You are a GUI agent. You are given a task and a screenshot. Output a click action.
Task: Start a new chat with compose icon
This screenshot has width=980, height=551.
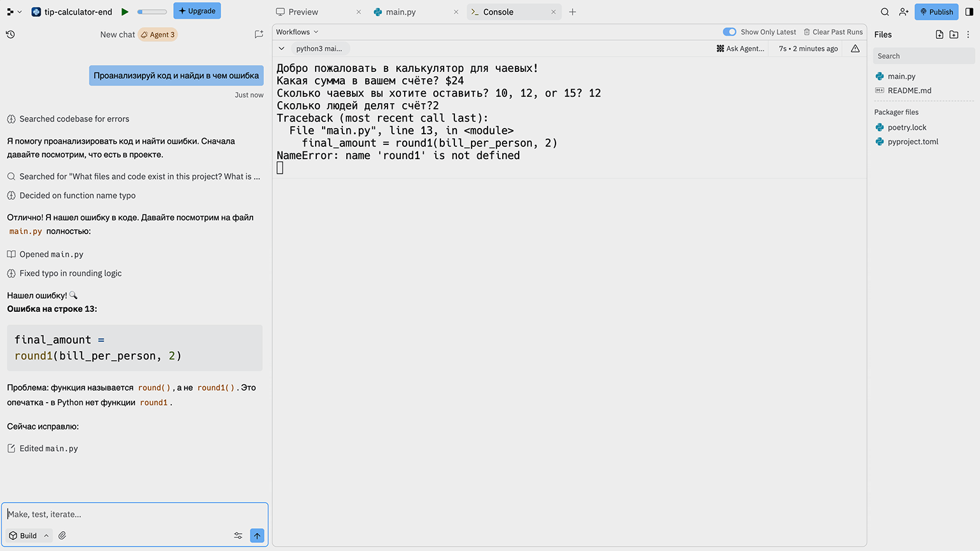[258, 34]
